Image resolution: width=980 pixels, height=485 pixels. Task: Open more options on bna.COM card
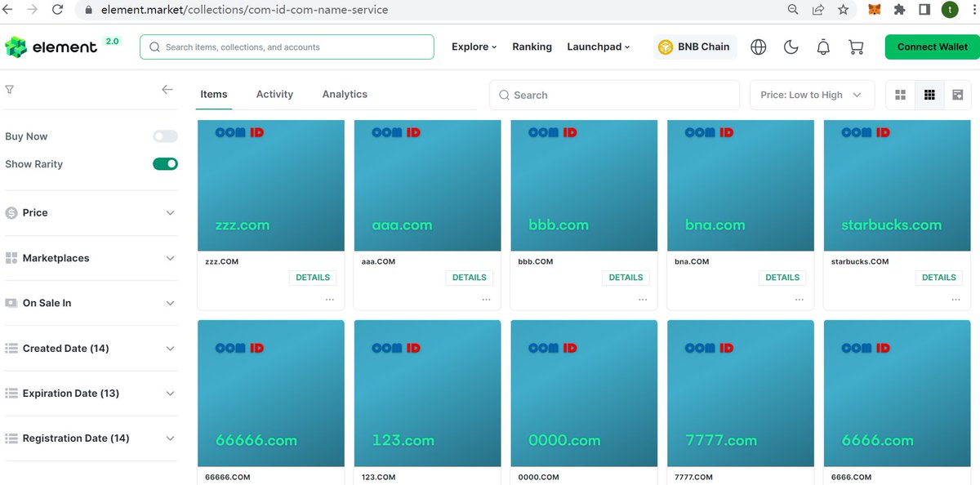pyautogui.click(x=800, y=300)
